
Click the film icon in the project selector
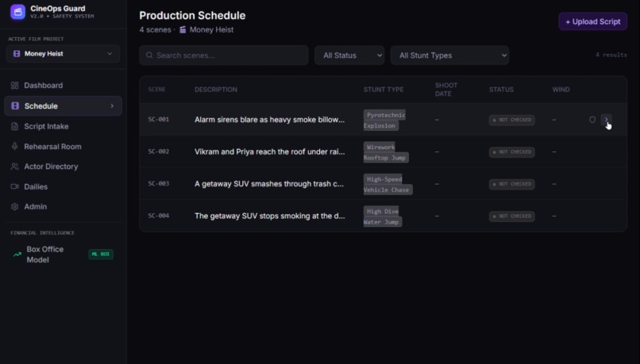point(17,54)
